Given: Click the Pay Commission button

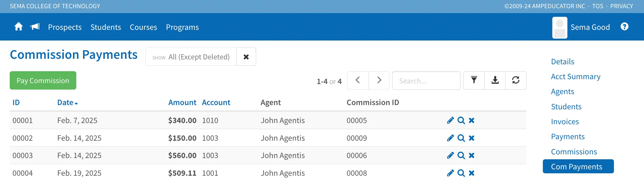Looking at the screenshot, I should point(43,80).
